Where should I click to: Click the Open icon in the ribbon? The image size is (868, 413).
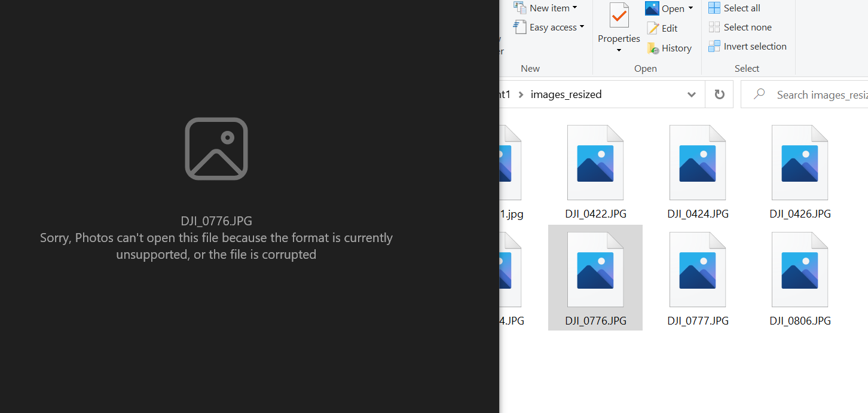(652, 8)
